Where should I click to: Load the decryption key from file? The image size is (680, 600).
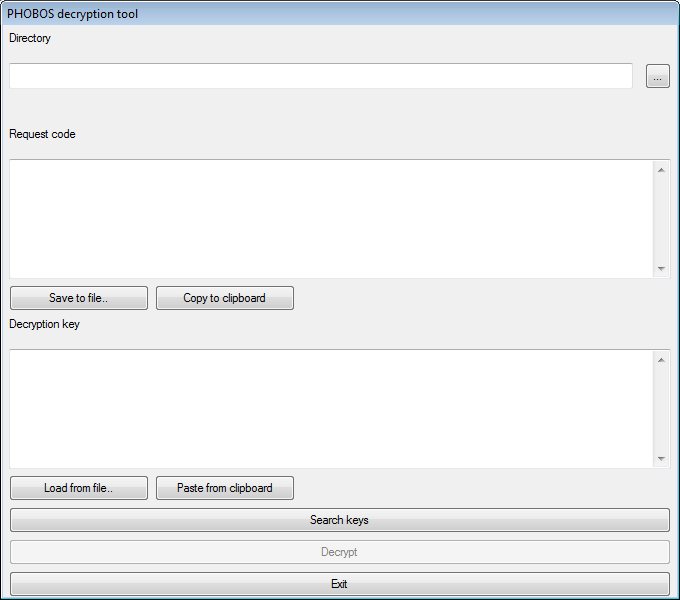coord(78,488)
